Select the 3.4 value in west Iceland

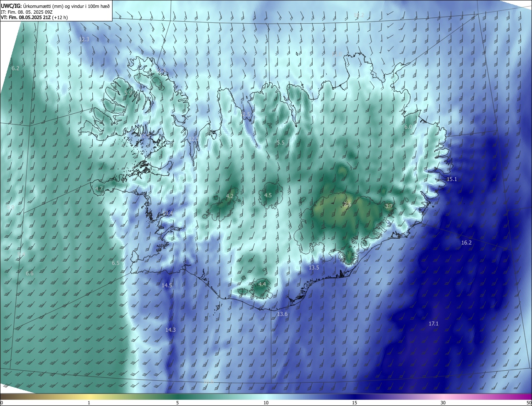click(168, 213)
